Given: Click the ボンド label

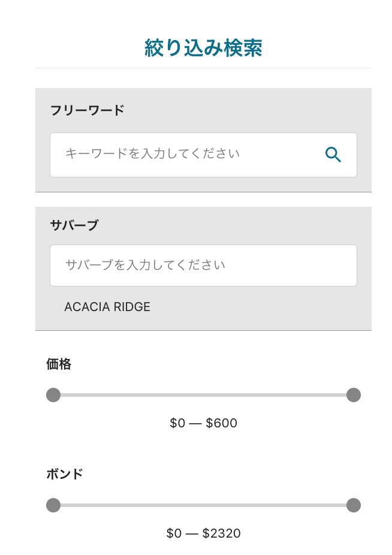Looking at the screenshot, I should 65,474.
